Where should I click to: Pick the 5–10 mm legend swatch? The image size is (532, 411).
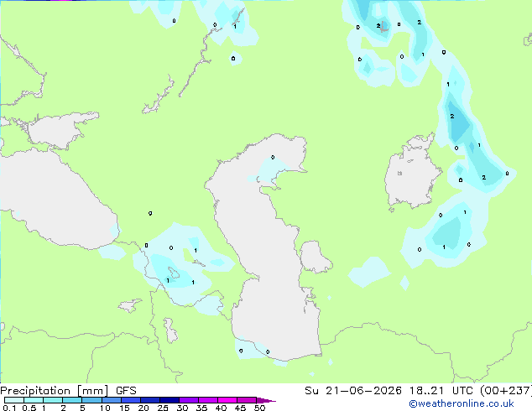tap(91, 400)
